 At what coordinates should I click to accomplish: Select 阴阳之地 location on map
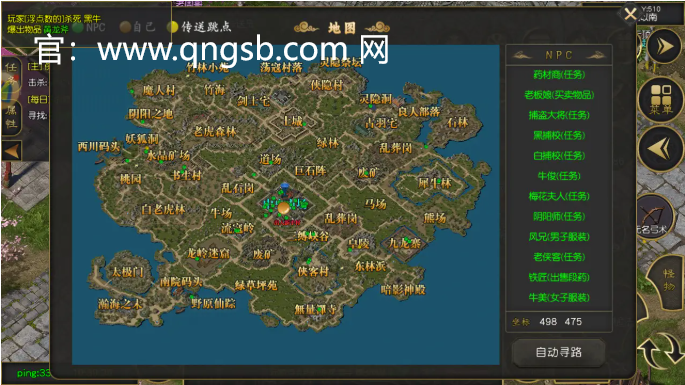point(151,114)
